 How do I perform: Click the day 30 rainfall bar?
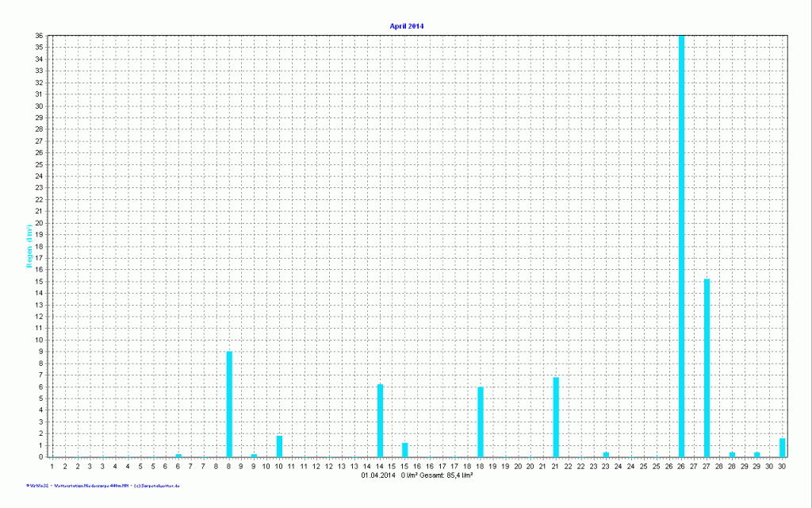(x=782, y=448)
